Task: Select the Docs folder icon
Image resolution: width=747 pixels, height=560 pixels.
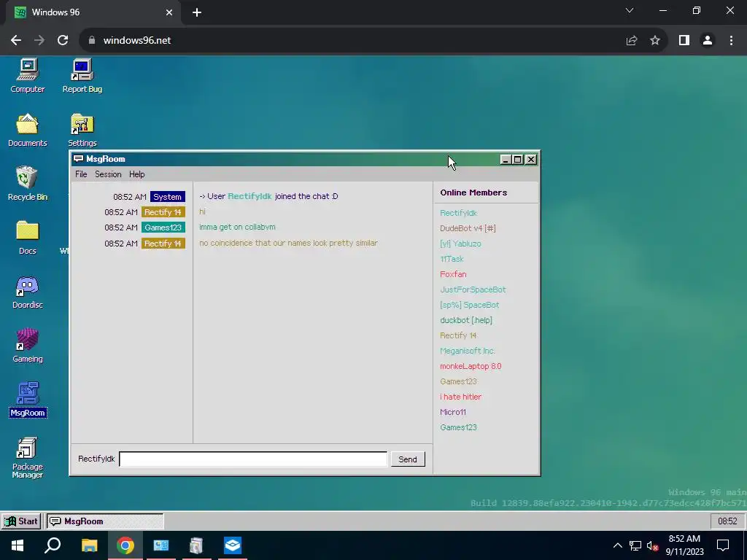Action: point(28,238)
